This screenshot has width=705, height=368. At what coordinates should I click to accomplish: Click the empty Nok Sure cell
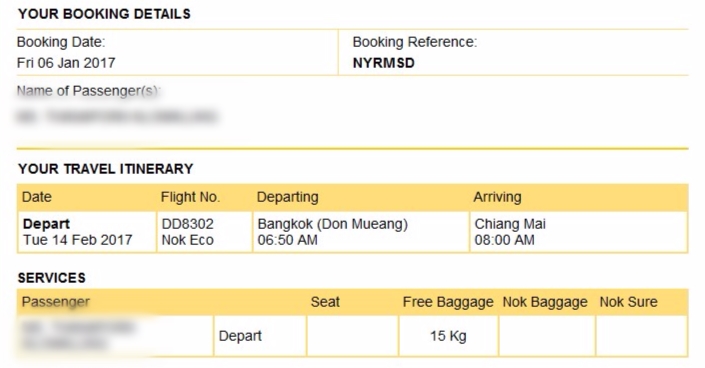[x=641, y=336]
